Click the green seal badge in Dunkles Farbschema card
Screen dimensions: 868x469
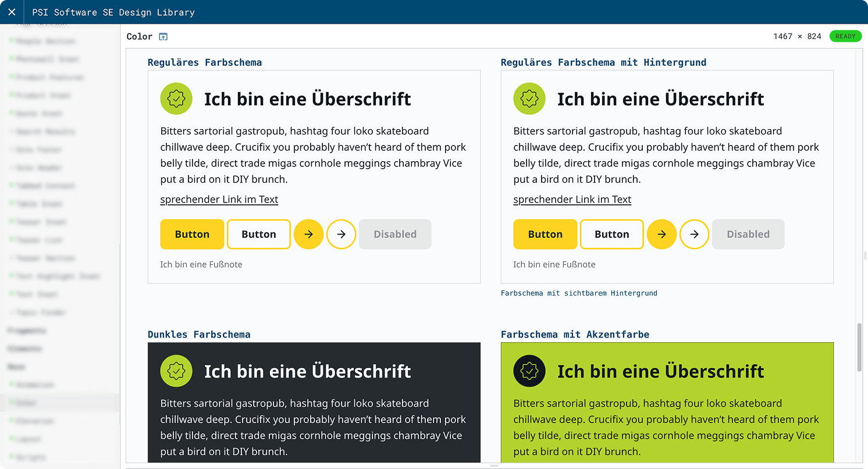coord(176,371)
